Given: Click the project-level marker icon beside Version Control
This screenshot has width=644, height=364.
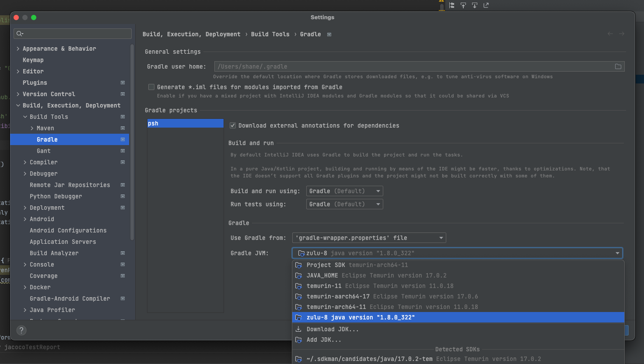Looking at the screenshot, I should [x=122, y=94].
